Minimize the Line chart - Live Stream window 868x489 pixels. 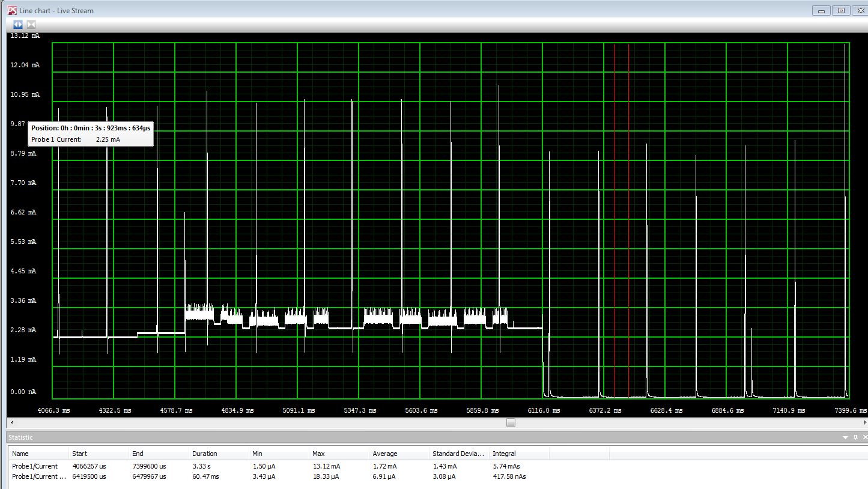821,10
